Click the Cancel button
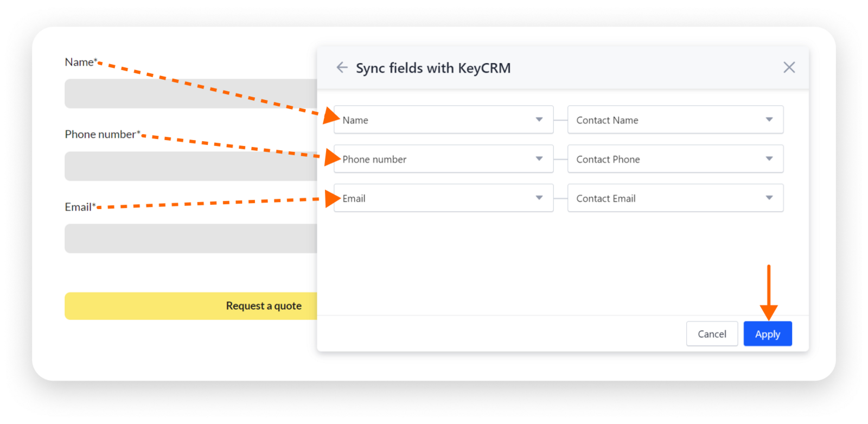The width and height of the screenshot is (868, 424). point(712,334)
